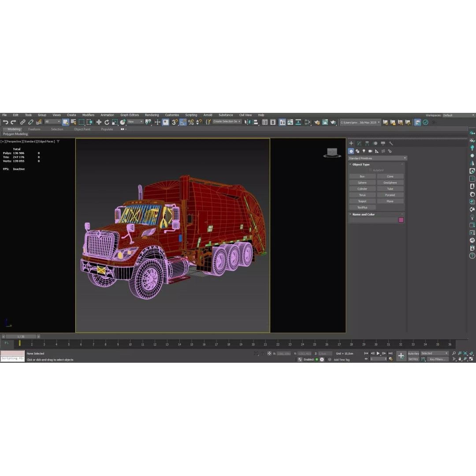Click the Bind to Space Warp icon
This screenshot has height=476, width=476.
[x=38, y=122]
